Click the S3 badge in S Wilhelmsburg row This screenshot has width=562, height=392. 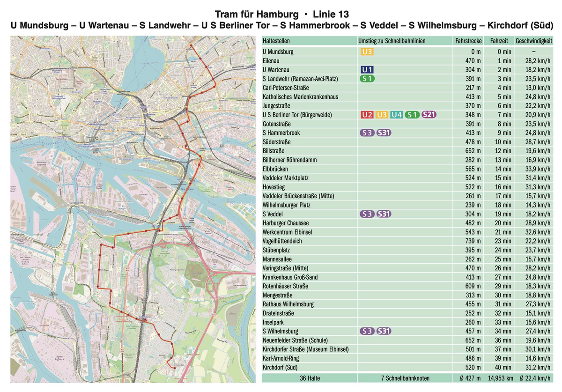pos(367,331)
